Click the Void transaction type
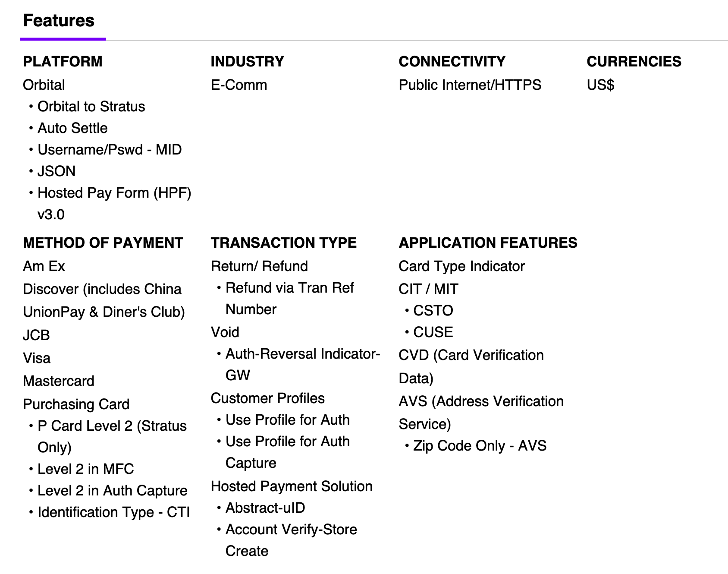The image size is (728, 574). pyautogui.click(x=225, y=332)
